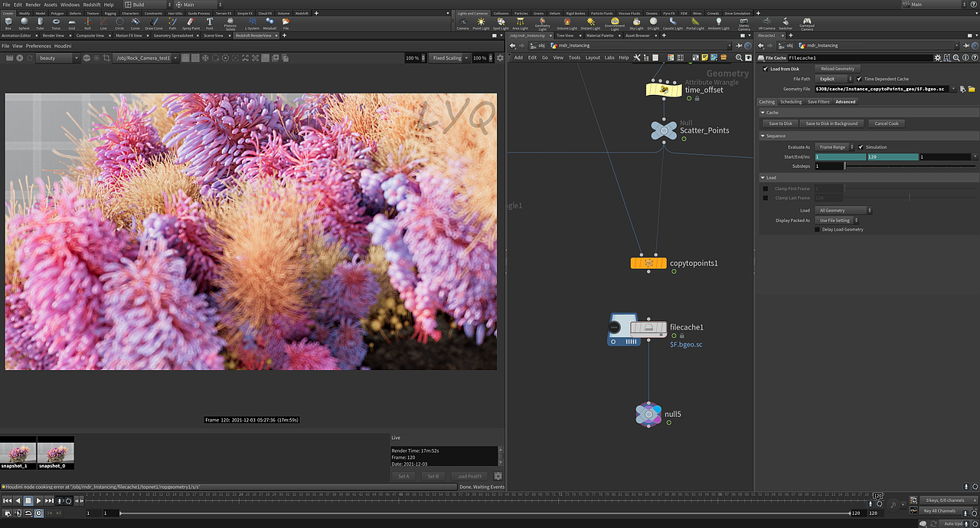Select the File shelf tool
Screen dimensions: 980x528
[286, 23]
